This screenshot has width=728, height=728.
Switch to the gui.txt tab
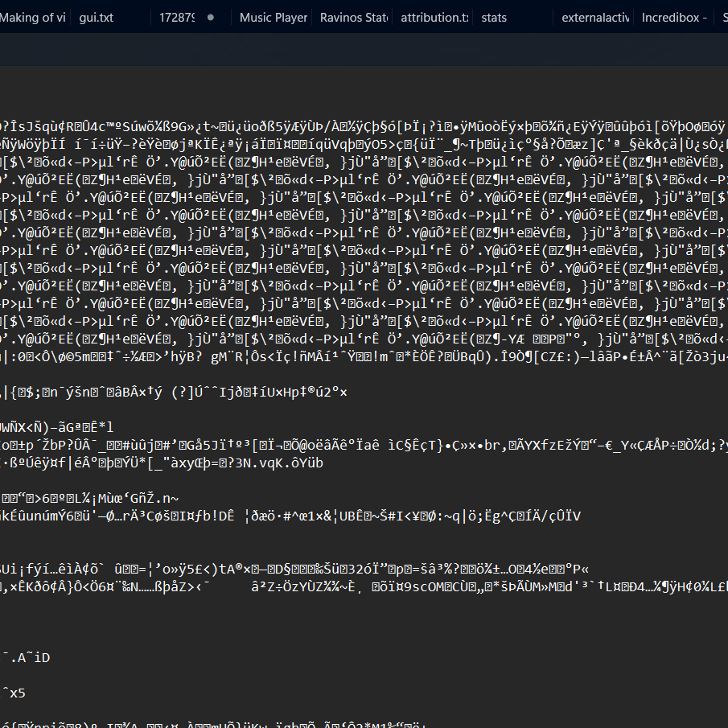[x=97, y=17]
